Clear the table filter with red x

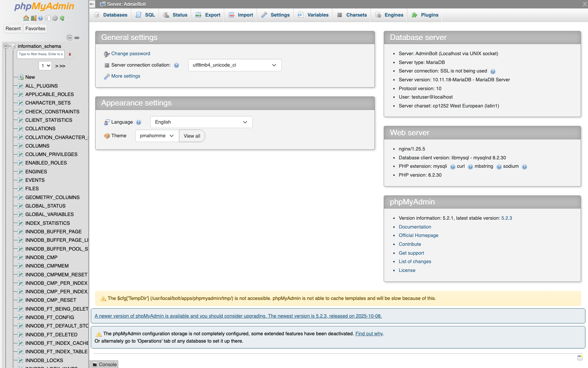[x=70, y=54]
